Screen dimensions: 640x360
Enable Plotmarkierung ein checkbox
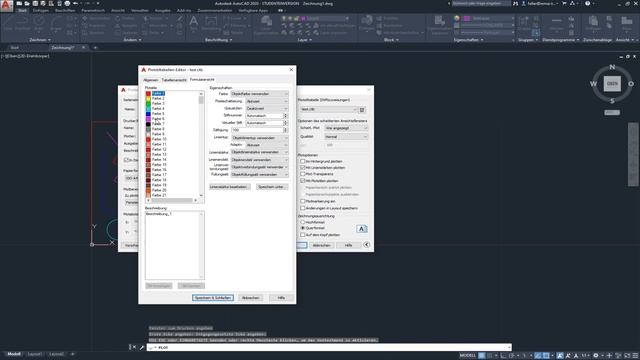coord(303,201)
